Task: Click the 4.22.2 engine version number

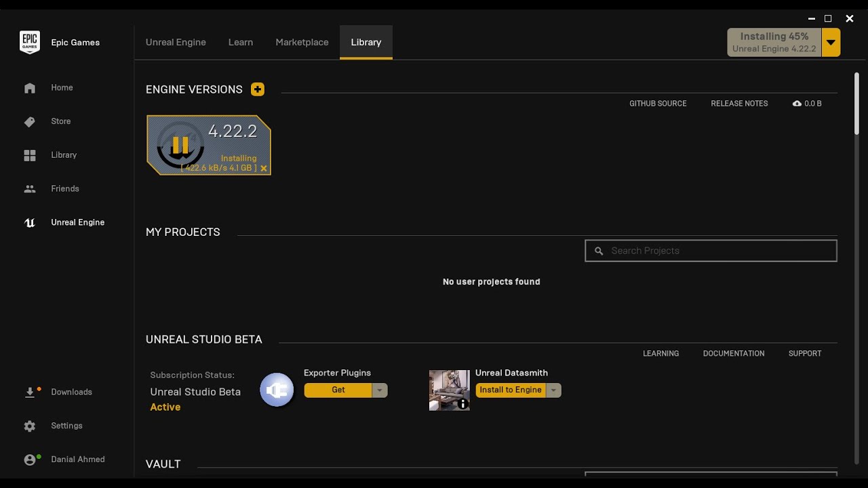Action: point(233,131)
